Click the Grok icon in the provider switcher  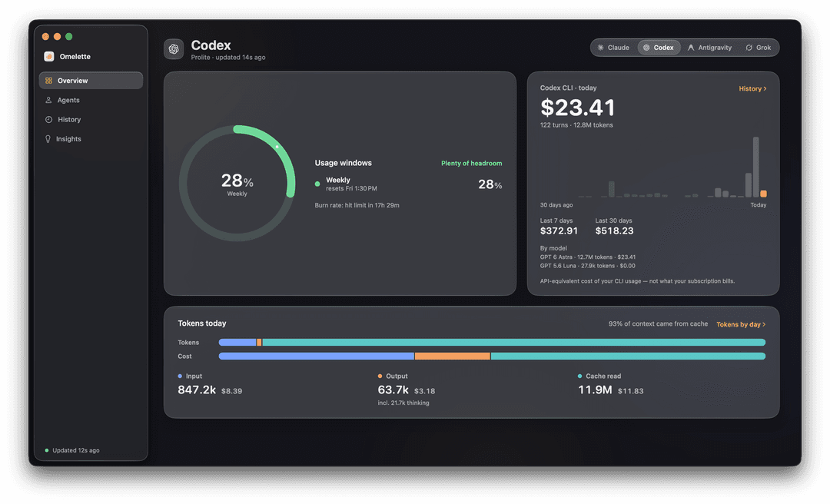tap(749, 48)
